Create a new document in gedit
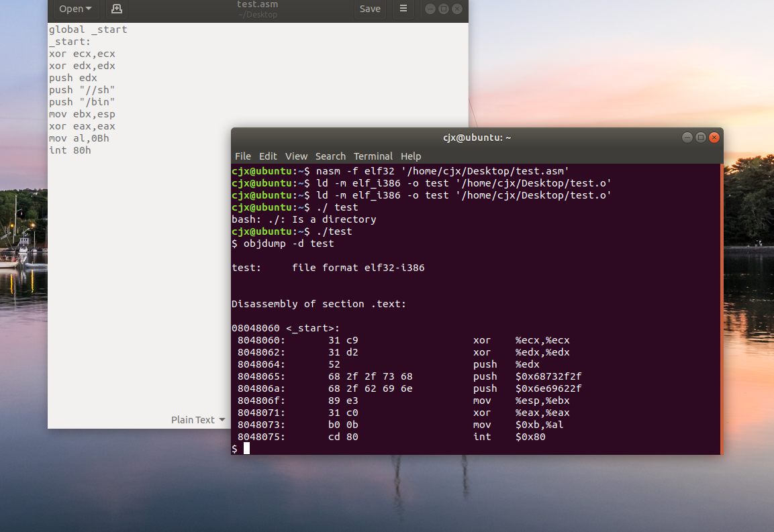Screen dimensions: 774x532 [117, 9]
